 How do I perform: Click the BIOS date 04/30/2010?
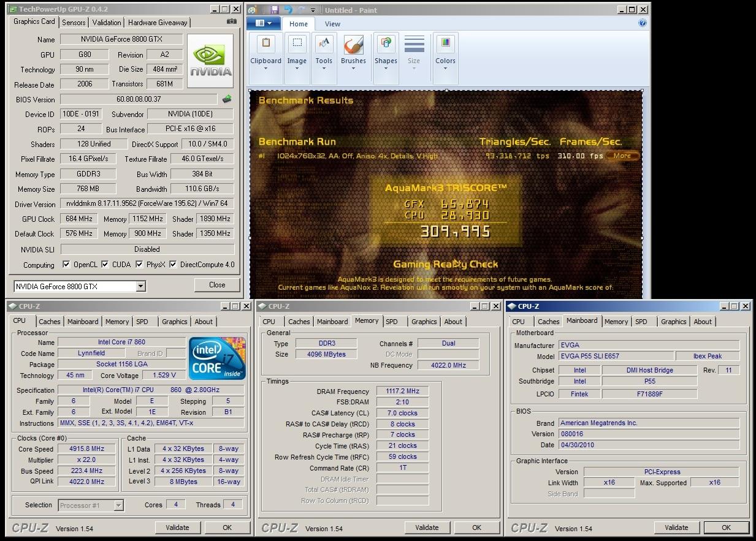pyautogui.click(x=649, y=445)
